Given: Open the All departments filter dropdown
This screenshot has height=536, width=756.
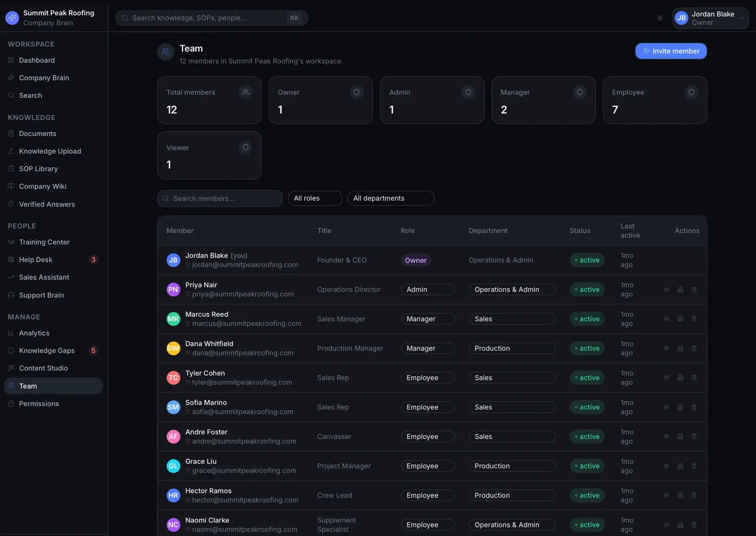Looking at the screenshot, I should tap(391, 198).
